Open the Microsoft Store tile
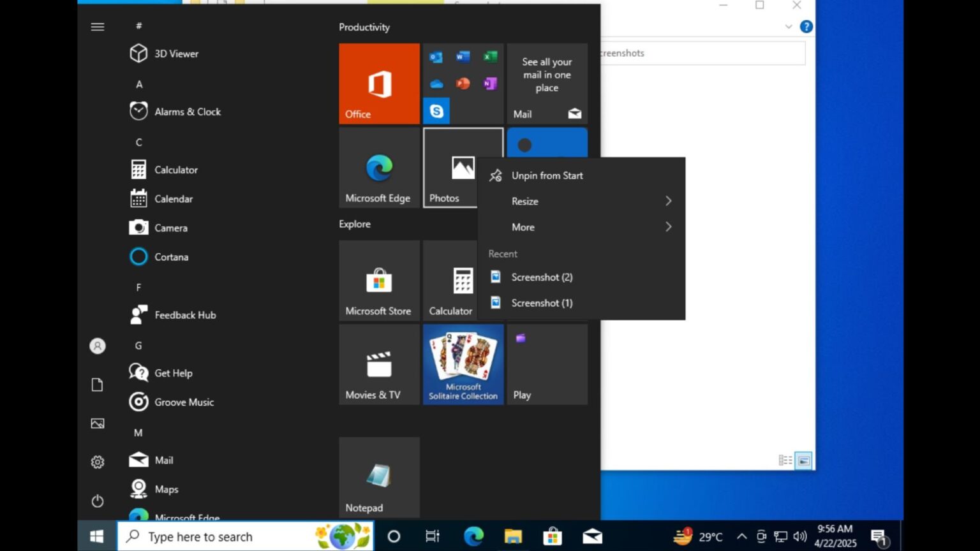The width and height of the screenshot is (980, 551). point(379,281)
